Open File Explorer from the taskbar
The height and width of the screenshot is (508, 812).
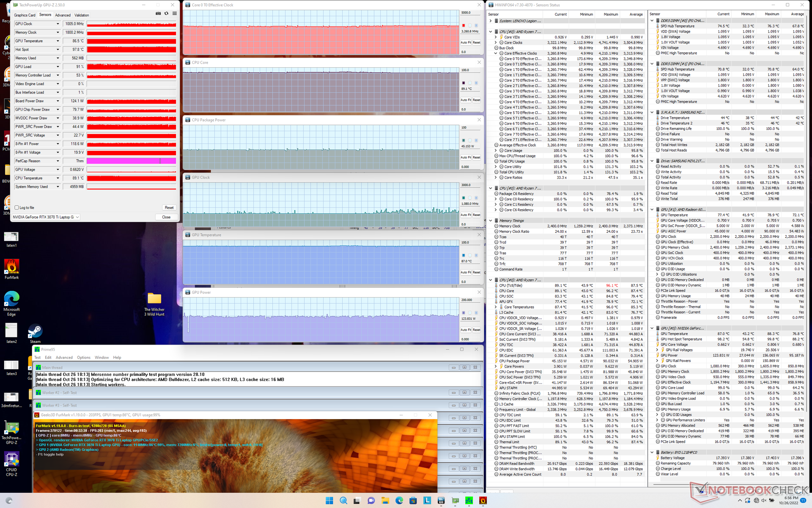(x=385, y=500)
